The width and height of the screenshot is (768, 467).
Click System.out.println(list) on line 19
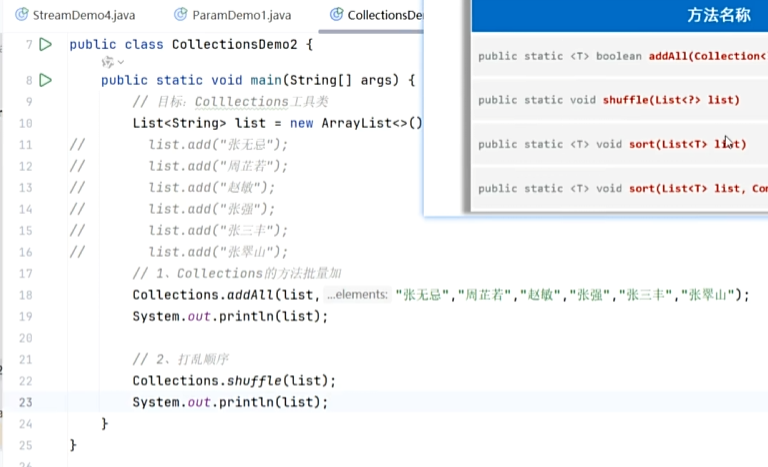pyautogui.click(x=230, y=317)
